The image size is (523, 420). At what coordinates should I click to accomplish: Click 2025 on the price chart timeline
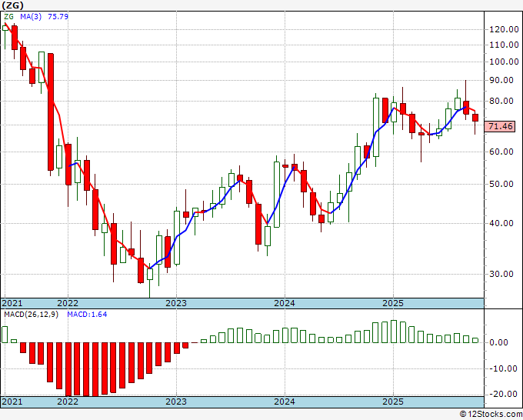tap(393, 303)
